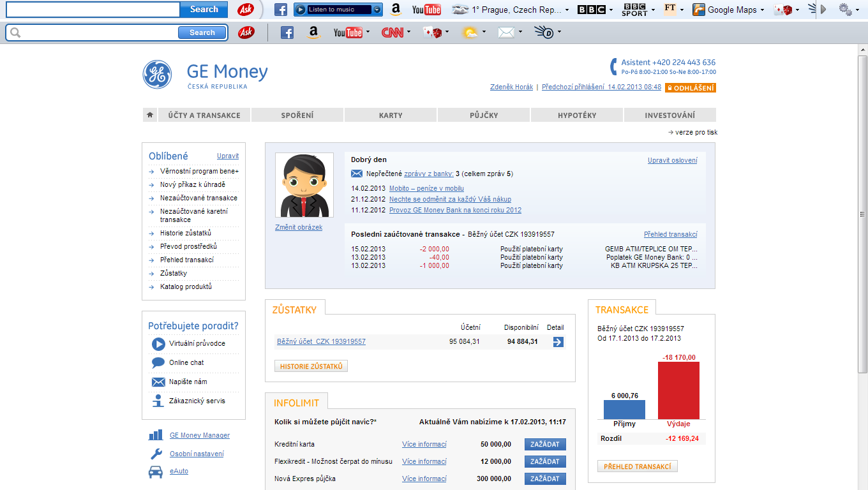The width and height of the screenshot is (868, 490).
Task: Click the Search button in the second toolbar
Action: [x=202, y=33]
